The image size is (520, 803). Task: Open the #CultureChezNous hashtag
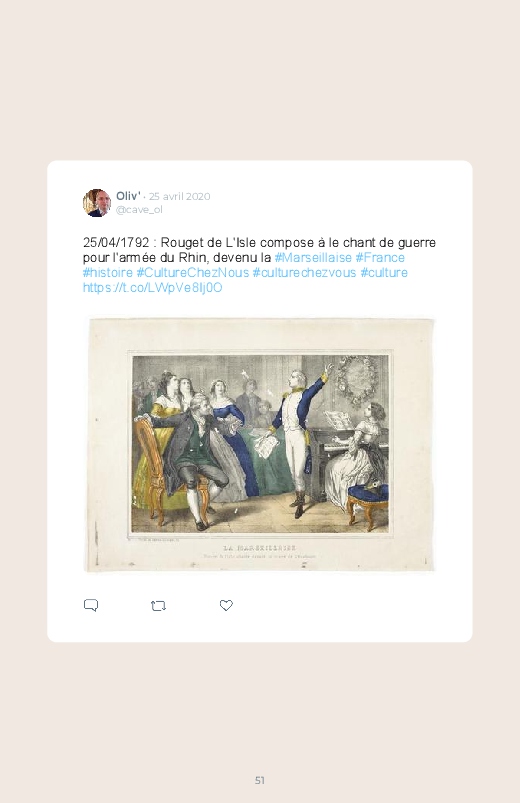[193, 272]
